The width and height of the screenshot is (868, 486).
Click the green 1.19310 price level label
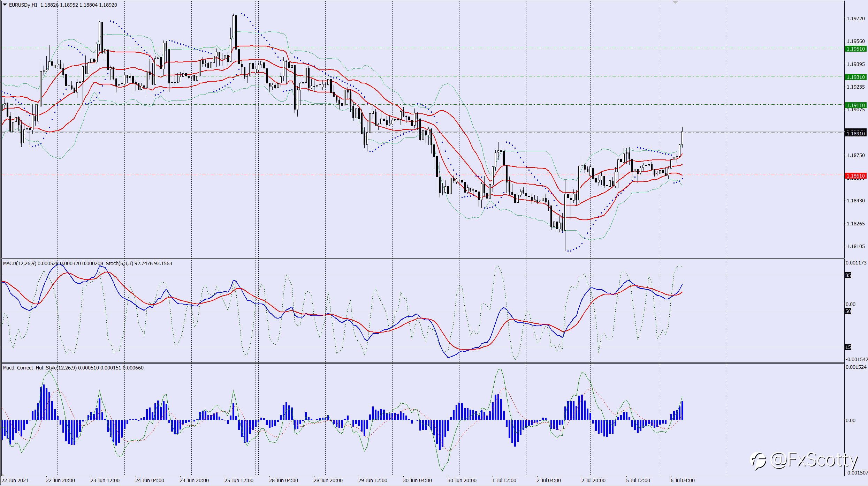[856, 77]
